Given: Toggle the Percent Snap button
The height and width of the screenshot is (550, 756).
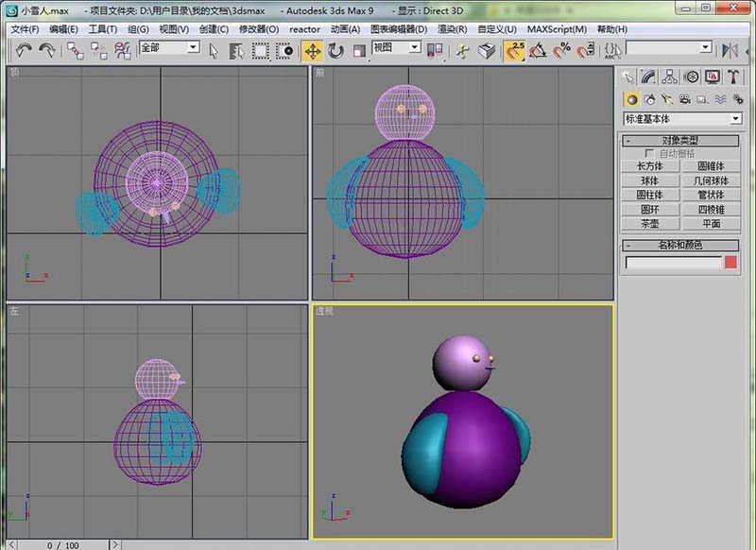Looking at the screenshot, I should click(x=561, y=51).
